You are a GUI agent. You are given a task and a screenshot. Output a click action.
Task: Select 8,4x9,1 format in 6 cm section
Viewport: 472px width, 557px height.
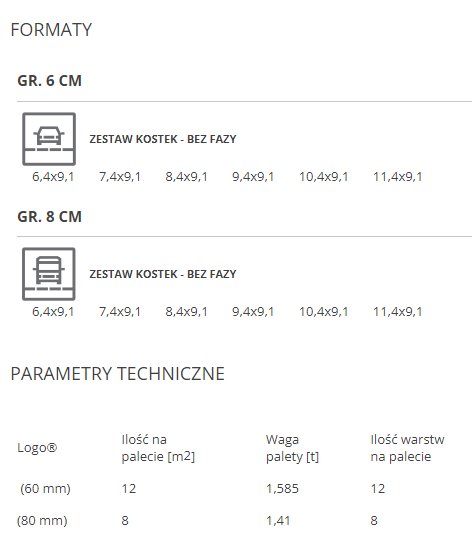point(186,177)
